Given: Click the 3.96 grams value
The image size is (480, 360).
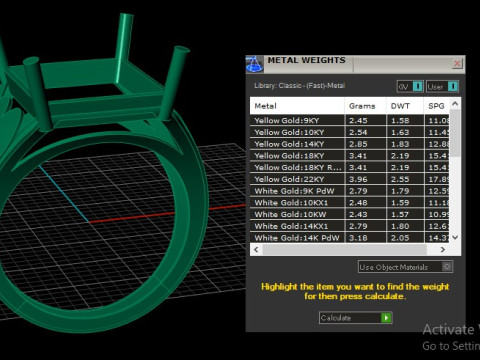Looking at the screenshot, I should coord(358,179).
